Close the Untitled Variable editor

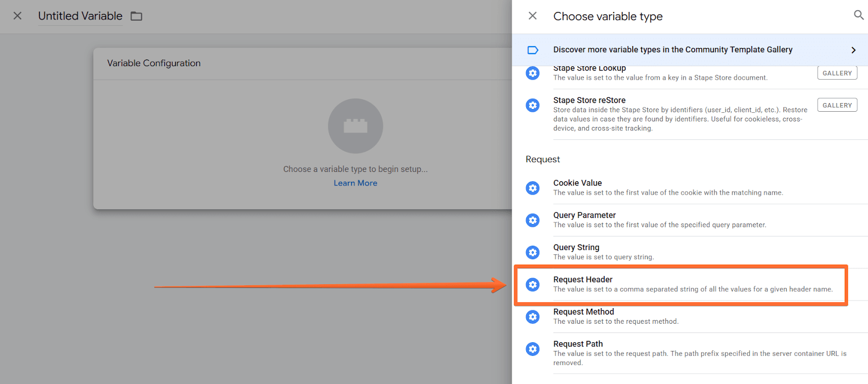click(17, 16)
